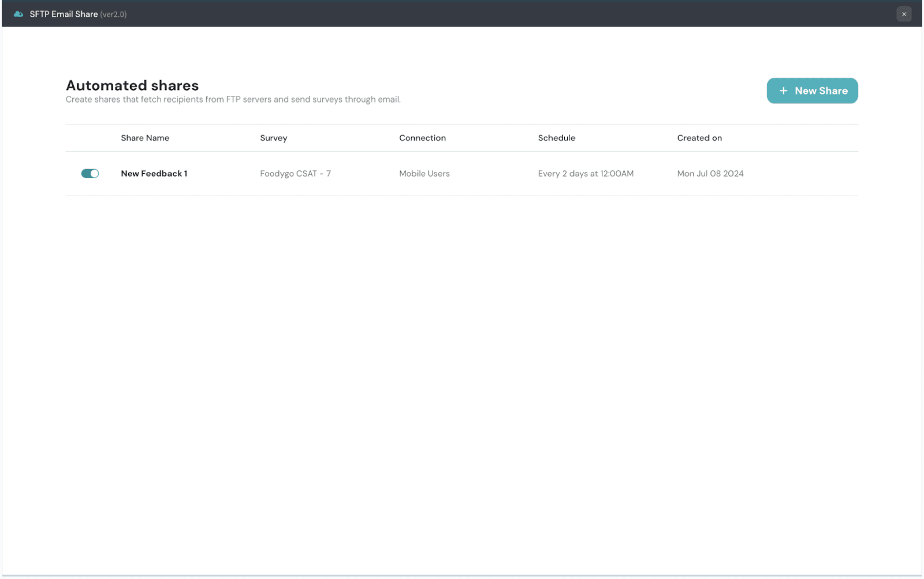Viewport: 924px width, 579px height.
Task: Click empty space right of Mon Jul 08 2024
Action: click(808, 173)
